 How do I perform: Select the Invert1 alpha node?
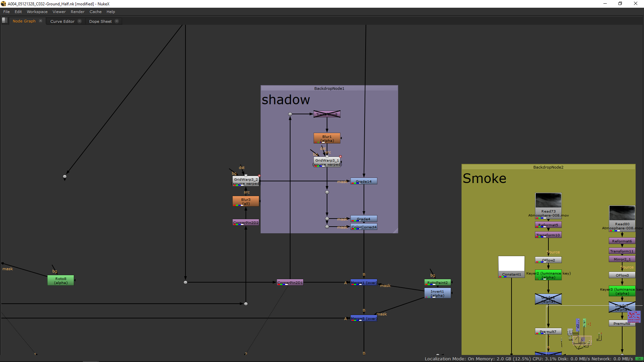[437, 293]
